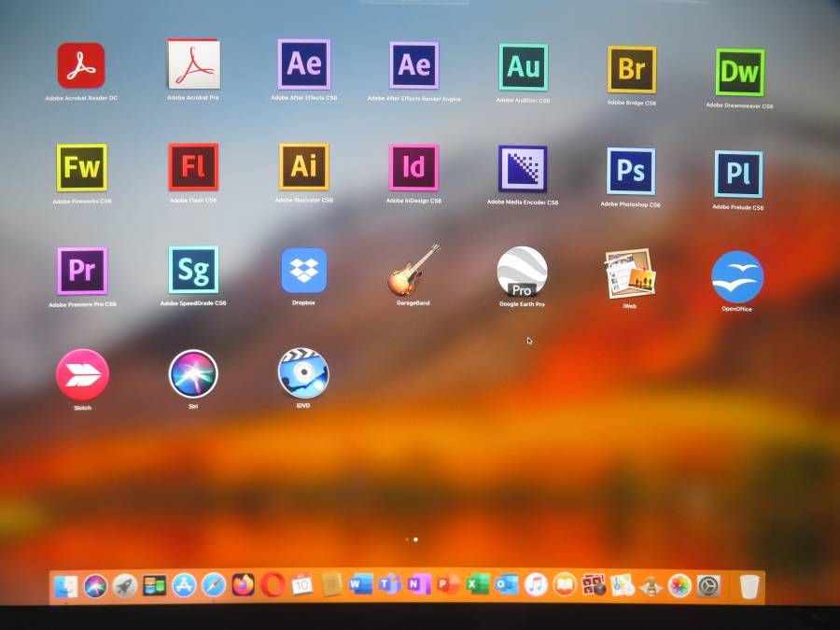The image size is (840, 630).
Task: Open Firefox from the Dock
Action: (243, 585)
